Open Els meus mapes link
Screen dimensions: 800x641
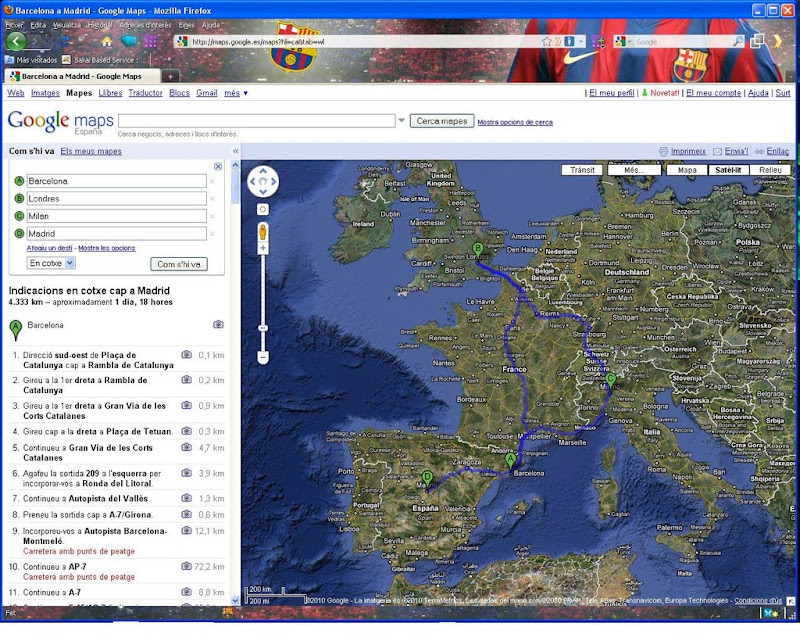pyautogui.click(x=91, y=151)
